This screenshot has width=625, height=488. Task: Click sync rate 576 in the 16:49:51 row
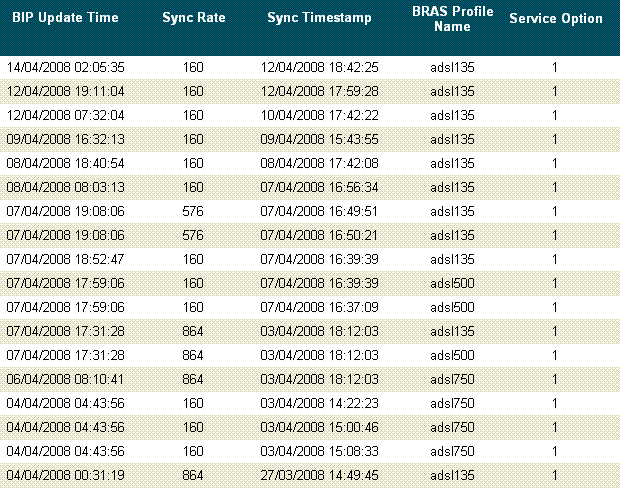[193, 211]
